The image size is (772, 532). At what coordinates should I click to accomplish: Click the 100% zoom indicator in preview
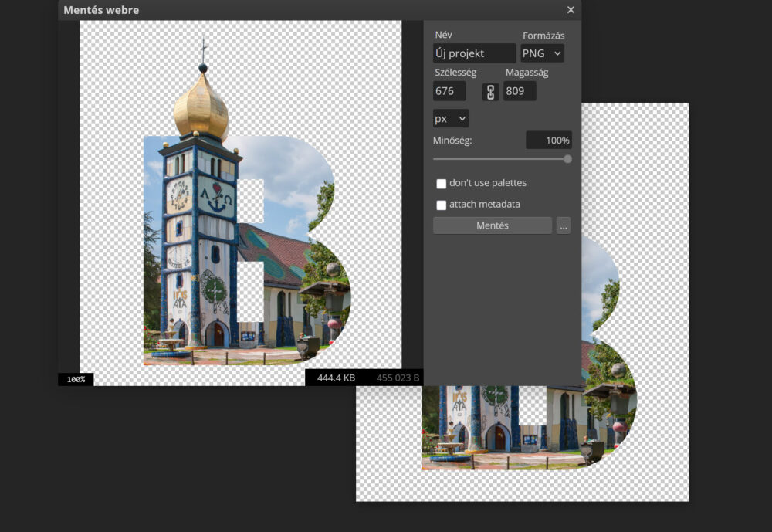tap(76, 379)
